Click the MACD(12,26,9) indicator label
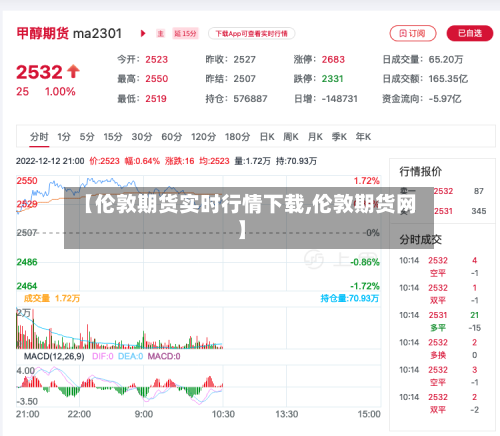 54,357
